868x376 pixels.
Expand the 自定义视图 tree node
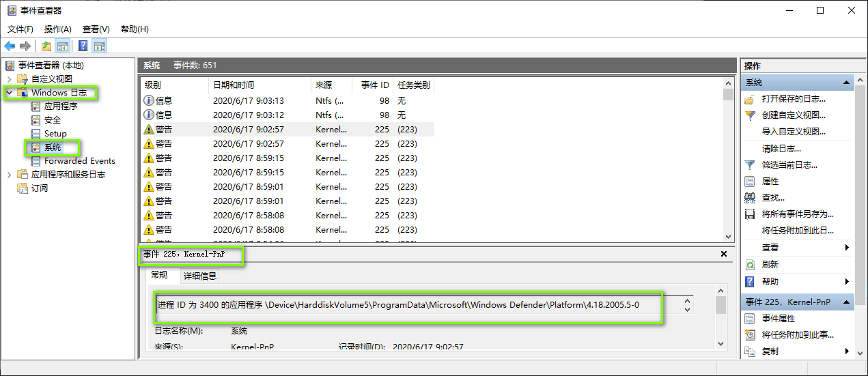tap(9, 79)
